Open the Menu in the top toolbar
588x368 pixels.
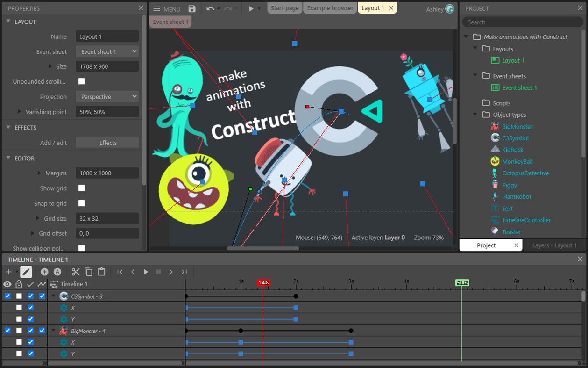click(166, 8)
